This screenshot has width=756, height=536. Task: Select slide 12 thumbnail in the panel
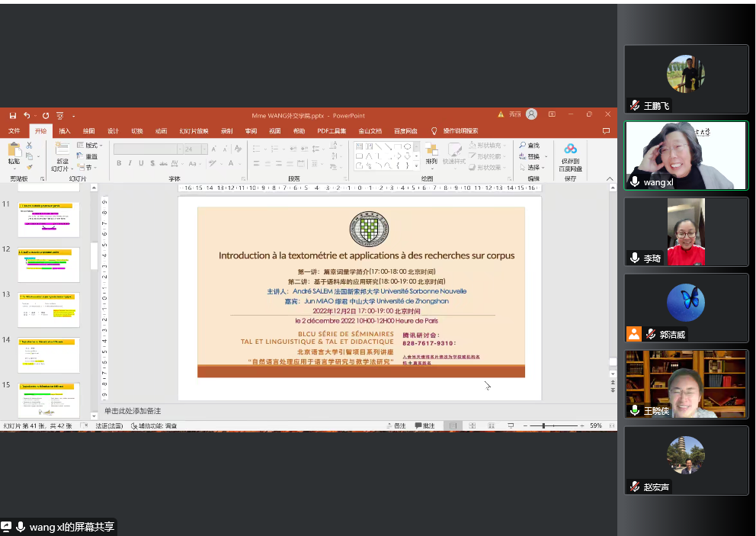[x=49, y=265]
